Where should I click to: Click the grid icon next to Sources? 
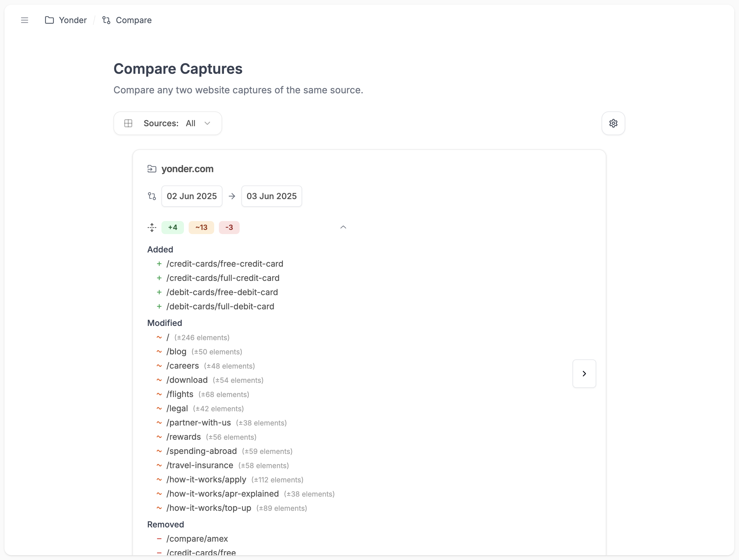pyautogui.click(x=128, y=123)
